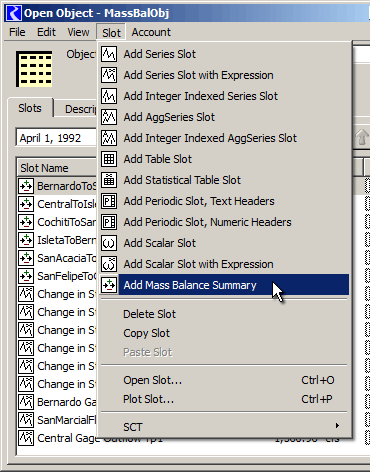
Task: Click the Bernardo Ga series slot icon
Action: 26,402
